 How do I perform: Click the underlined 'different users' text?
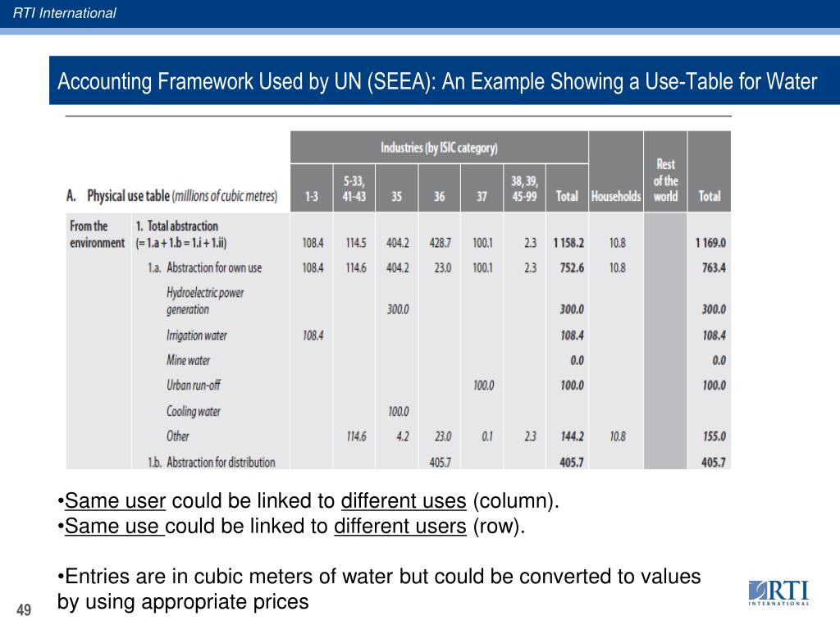tap(400, 526)
